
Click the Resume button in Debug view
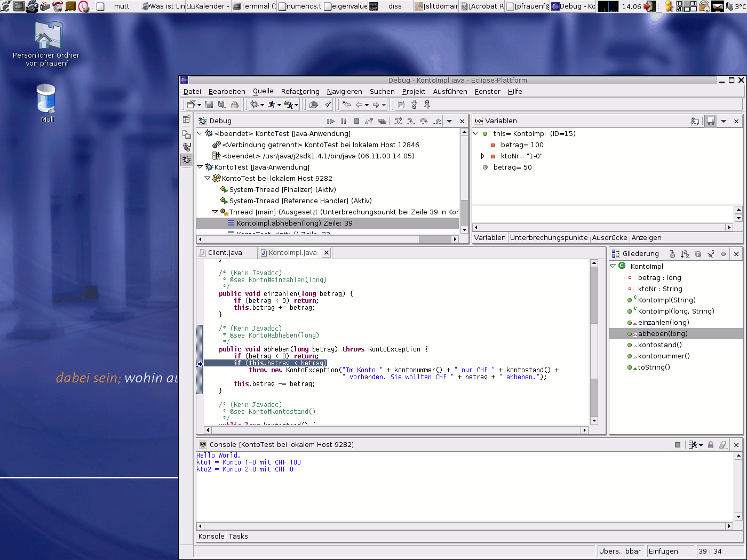(331, 121)
